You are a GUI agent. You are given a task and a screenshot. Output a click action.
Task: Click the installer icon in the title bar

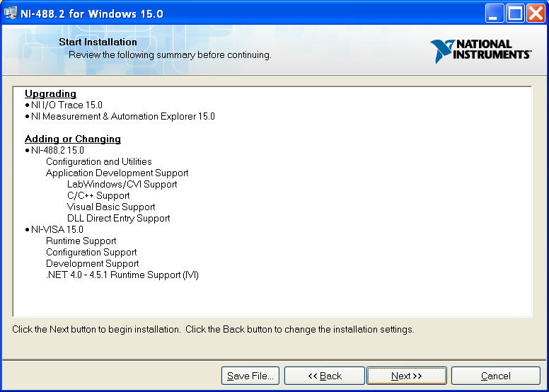point(11,12)
